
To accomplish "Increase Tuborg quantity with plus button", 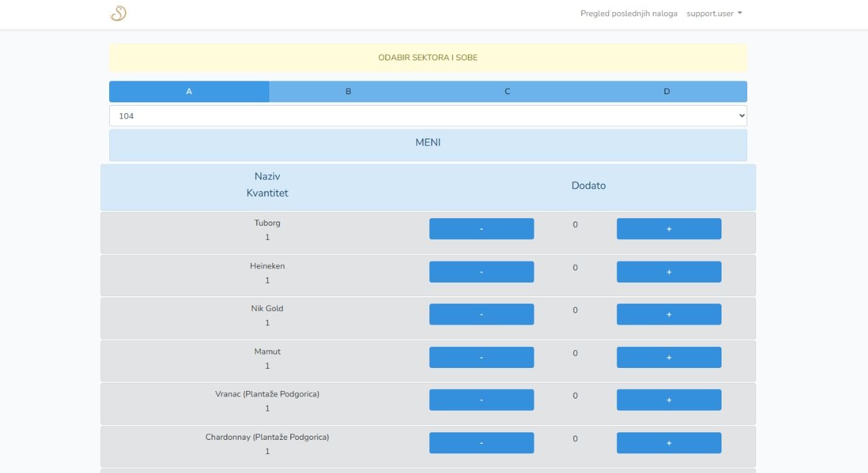I will [669, 229].
